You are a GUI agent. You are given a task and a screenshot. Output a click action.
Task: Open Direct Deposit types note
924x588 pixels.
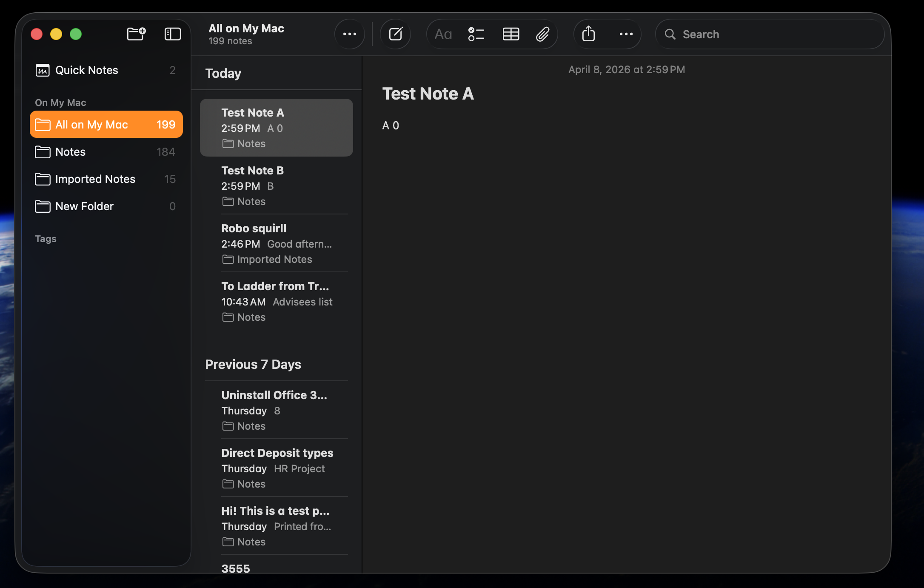pos(277,468)
